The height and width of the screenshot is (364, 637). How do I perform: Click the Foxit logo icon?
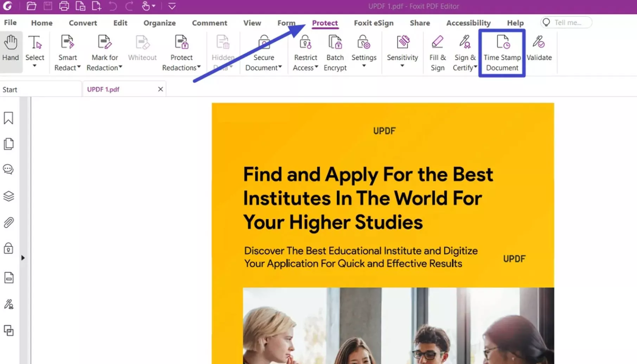click(7, 6)
